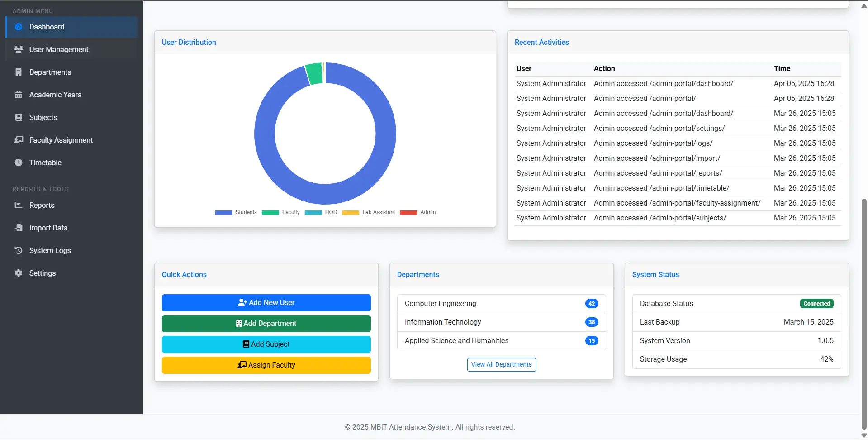Viewport: 868px width, 440px height.
Task: Open Reports using the chart icon
Action: pos(19,205)
